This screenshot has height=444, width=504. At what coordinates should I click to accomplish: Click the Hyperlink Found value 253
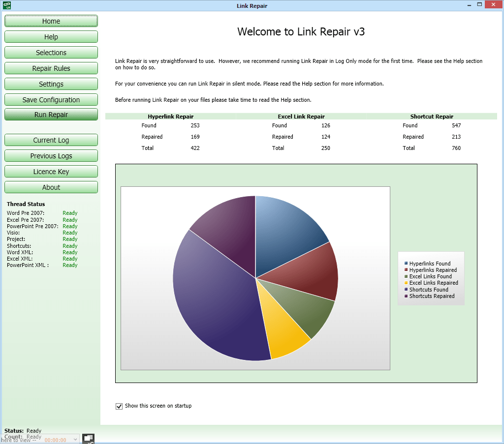[x=195, y=125]
